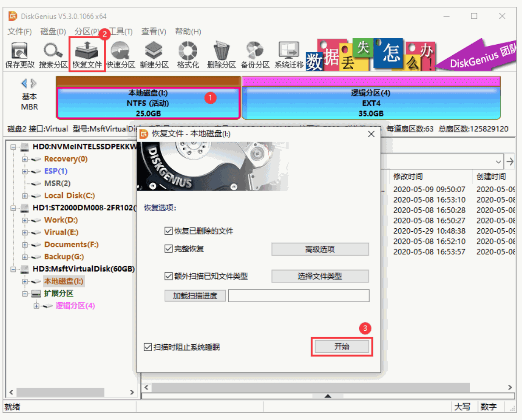The image size is (522, 420).
Task: Click the 创建时间 column header
Action: [x=491, y=176]
